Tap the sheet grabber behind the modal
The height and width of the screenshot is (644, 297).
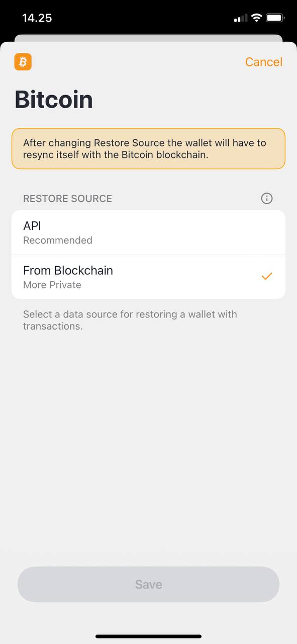148,38
